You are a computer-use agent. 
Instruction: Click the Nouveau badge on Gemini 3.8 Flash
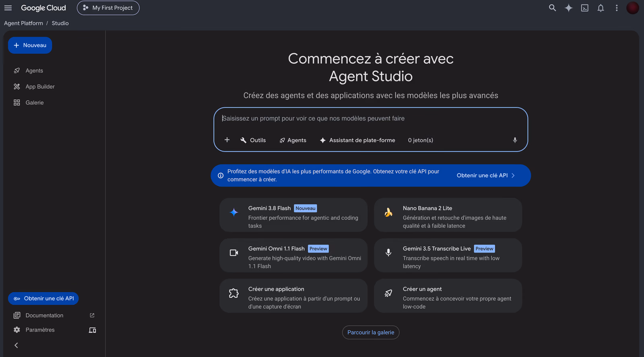click(305, 208)
